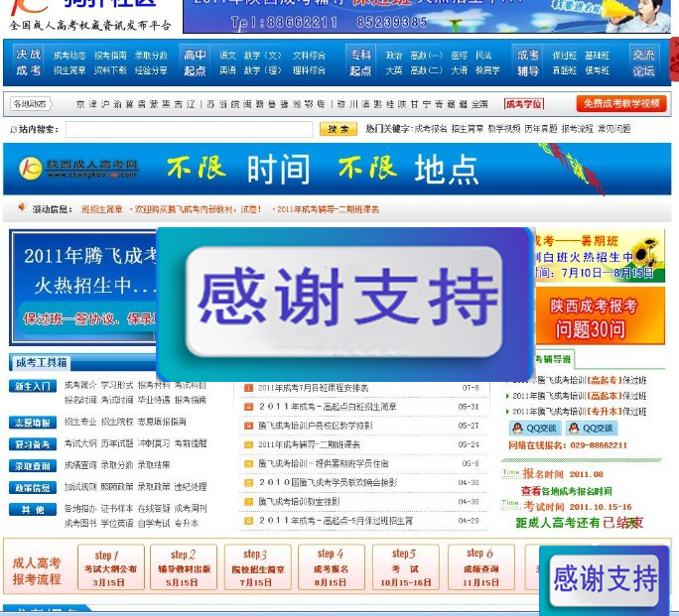Click the 其他 blue label
Screen dimensions: 679x616
tap(33, 510)
